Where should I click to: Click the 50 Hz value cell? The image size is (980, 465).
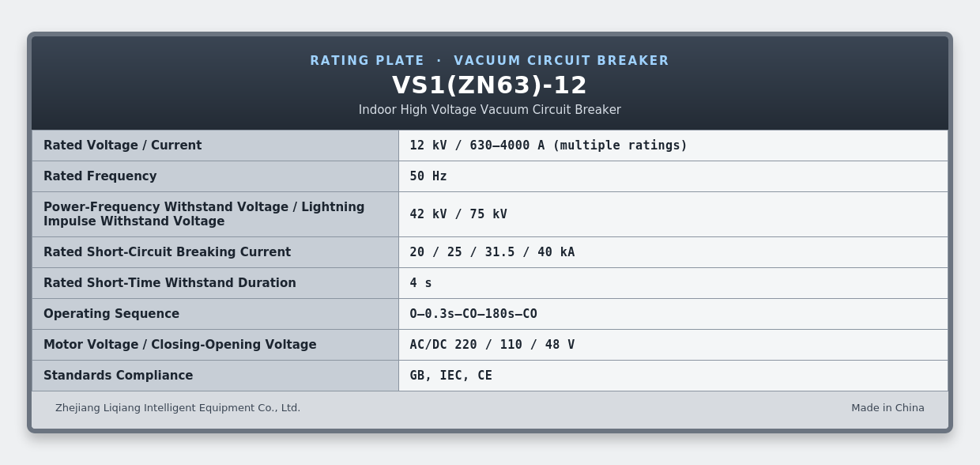[x=673, y=176]
